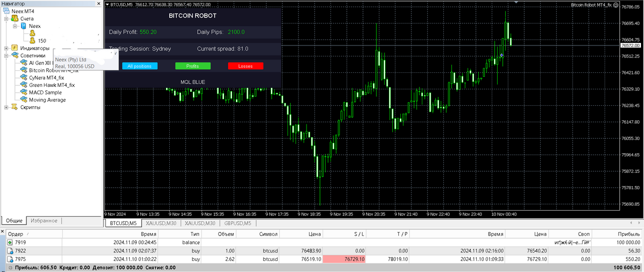Click the AI Gen XII advisor icon
The width and height of the screenshot is (644, 272).
pyautogui.click(x=23, y=63)
